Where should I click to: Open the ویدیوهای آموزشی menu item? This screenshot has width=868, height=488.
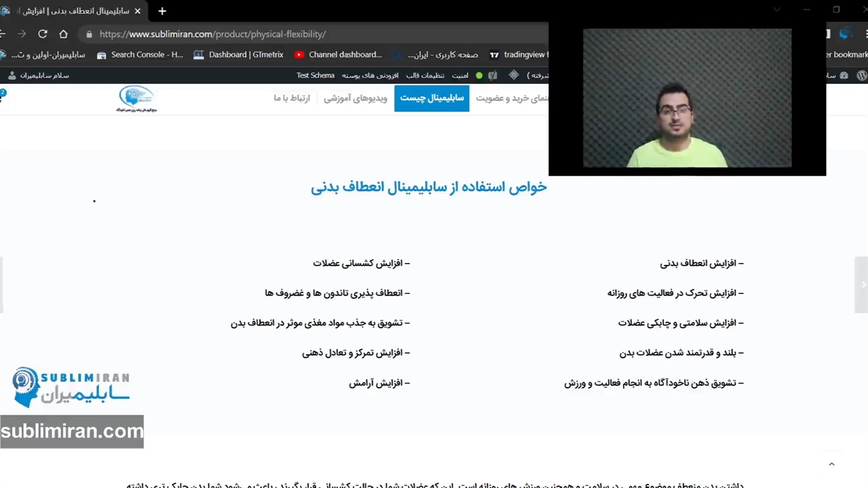click(355, 98)
